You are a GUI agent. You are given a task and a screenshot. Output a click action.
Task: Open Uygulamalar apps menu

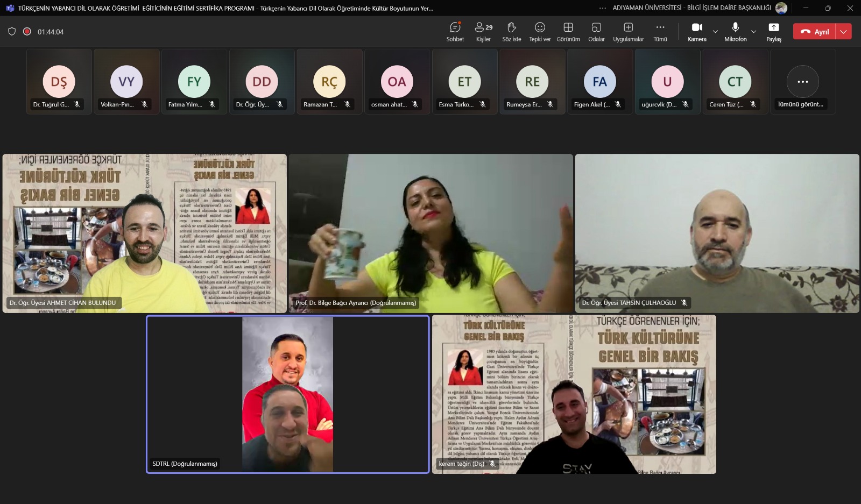[x=628, y=32]
